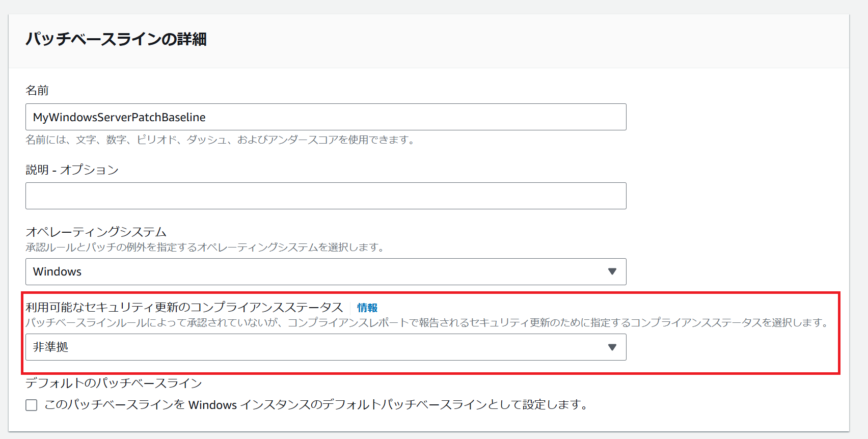Click the arrow icon on the 非準拠 dropdown
Screen dimensions: 868x439
point(612,347)
